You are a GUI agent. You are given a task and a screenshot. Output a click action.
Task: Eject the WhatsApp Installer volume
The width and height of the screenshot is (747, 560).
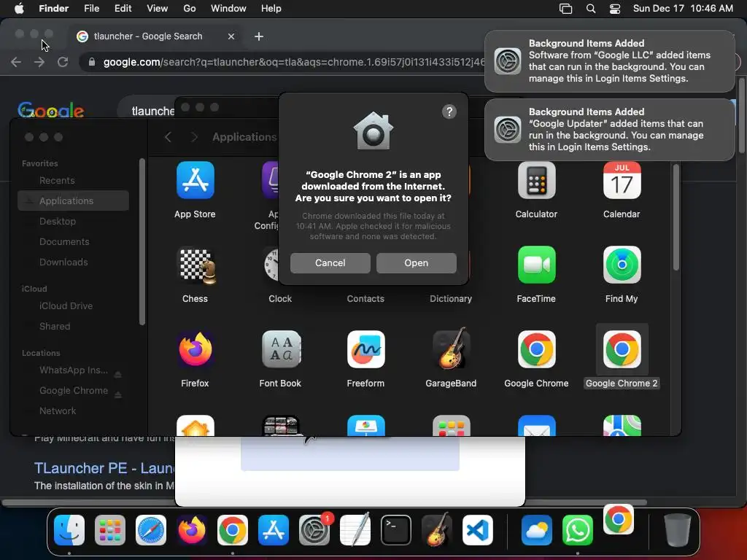(x=117, y=374)
